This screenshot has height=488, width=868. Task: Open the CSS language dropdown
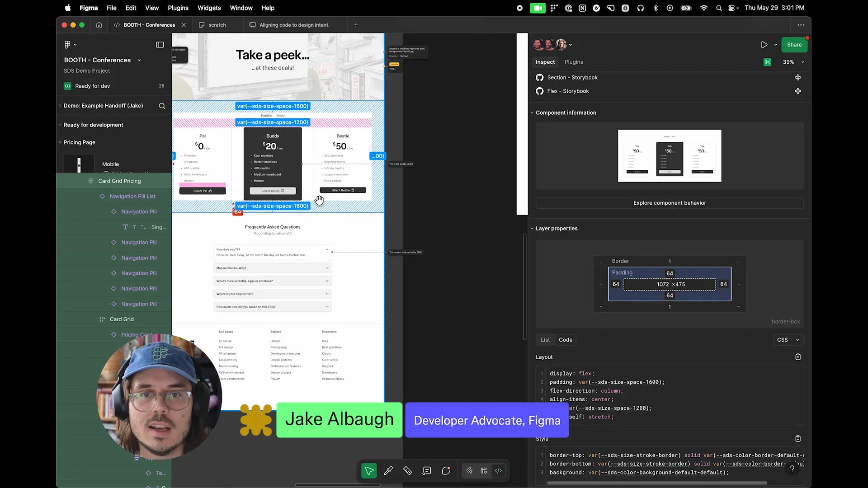[x=788, y=340]
